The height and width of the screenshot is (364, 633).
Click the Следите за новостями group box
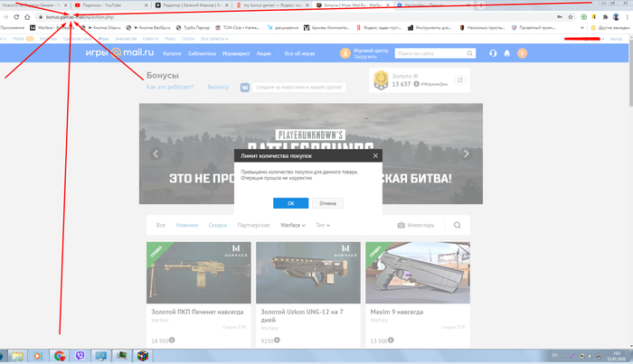(x=299, y=87)
